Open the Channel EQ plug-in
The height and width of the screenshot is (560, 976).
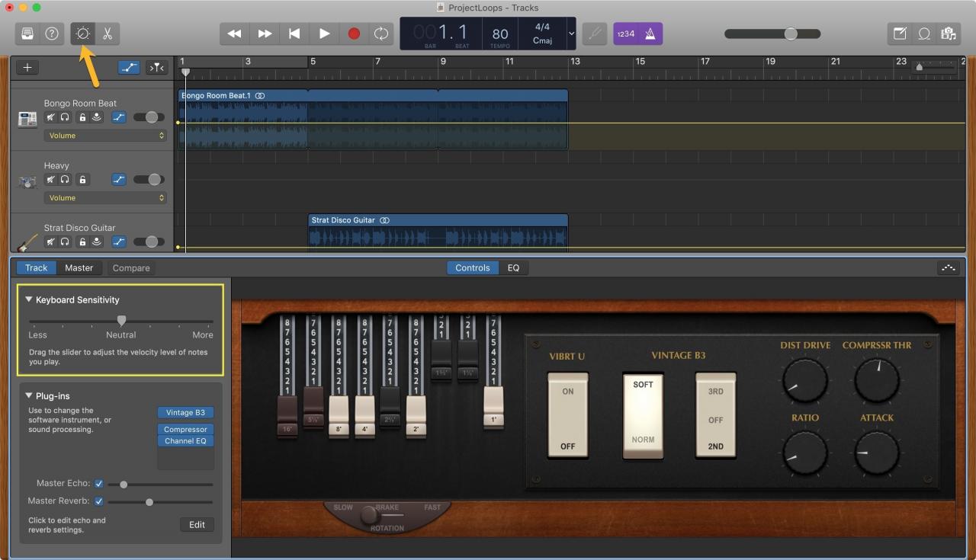pos(185,441)
